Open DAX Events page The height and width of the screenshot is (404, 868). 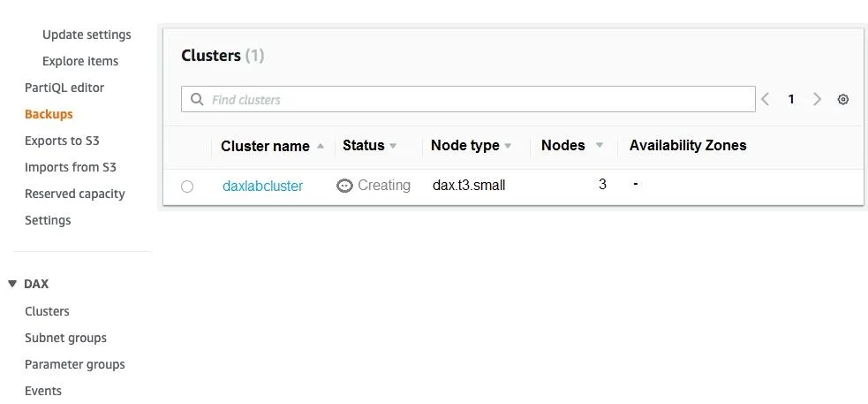[x=43, y=391]
